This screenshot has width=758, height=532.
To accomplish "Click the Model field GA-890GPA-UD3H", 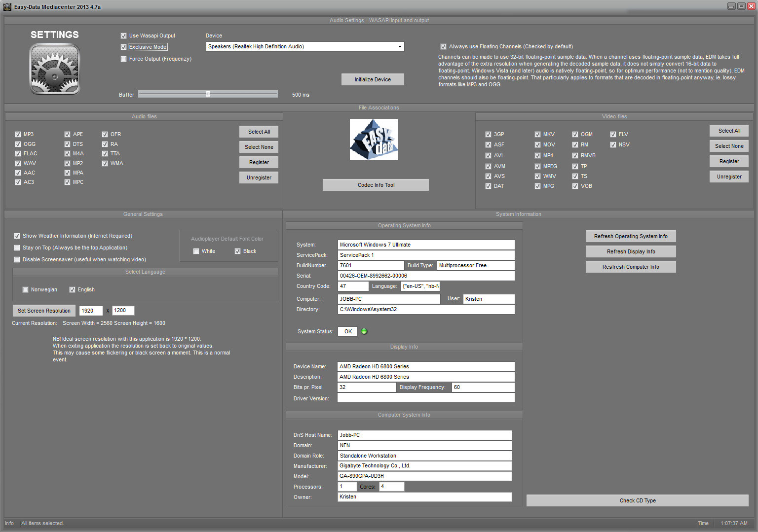I will tap(425, 476).
